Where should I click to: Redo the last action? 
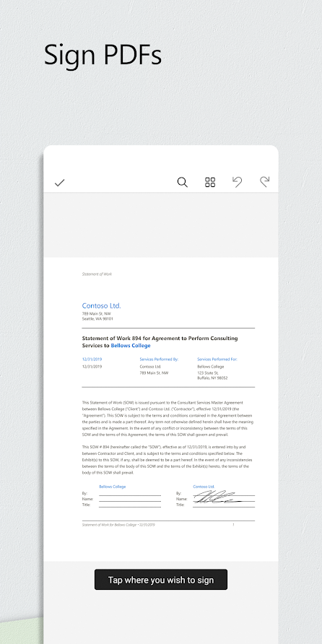(x=265, y=182)
